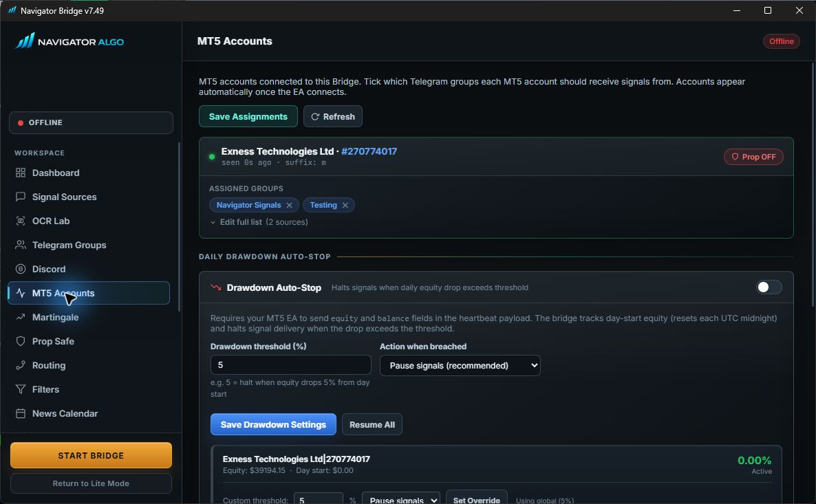Start the bridge

pos(91,455)
